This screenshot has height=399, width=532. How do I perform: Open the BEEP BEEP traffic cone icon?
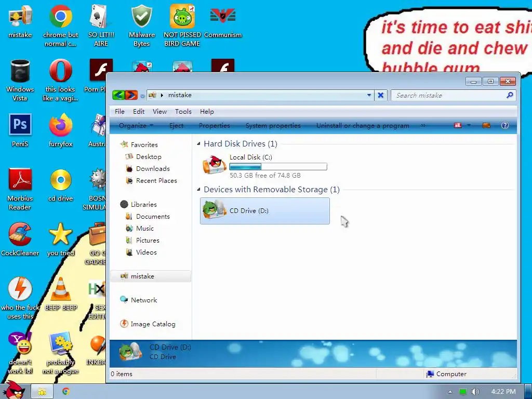tap(60, 294)
